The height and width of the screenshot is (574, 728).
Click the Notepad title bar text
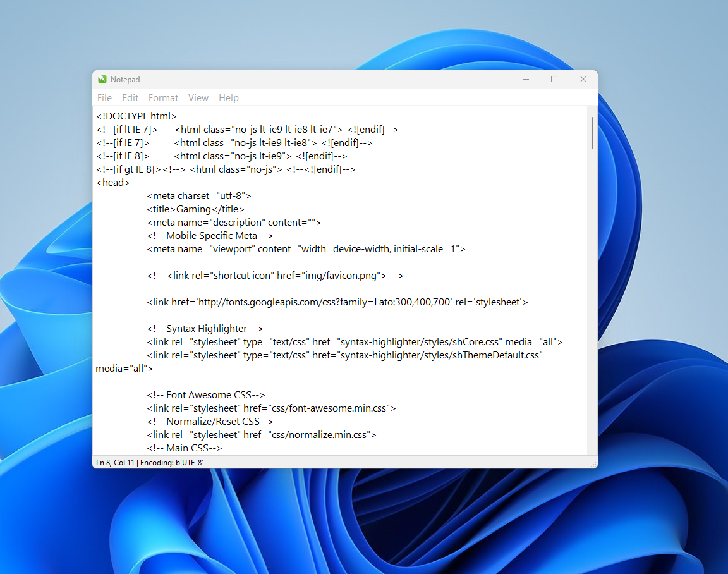pos(125,80)
